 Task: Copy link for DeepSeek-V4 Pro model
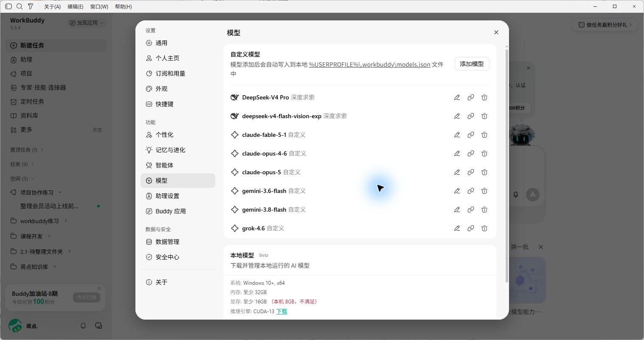pyautogui.click(x=470, y=97)
